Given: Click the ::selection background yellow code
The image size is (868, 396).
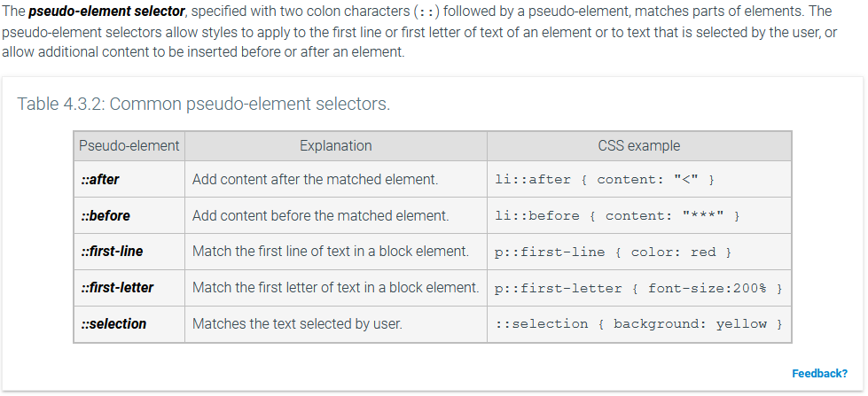Looking at the screenshot, I should pyautogui.click(x=639, y=324).
